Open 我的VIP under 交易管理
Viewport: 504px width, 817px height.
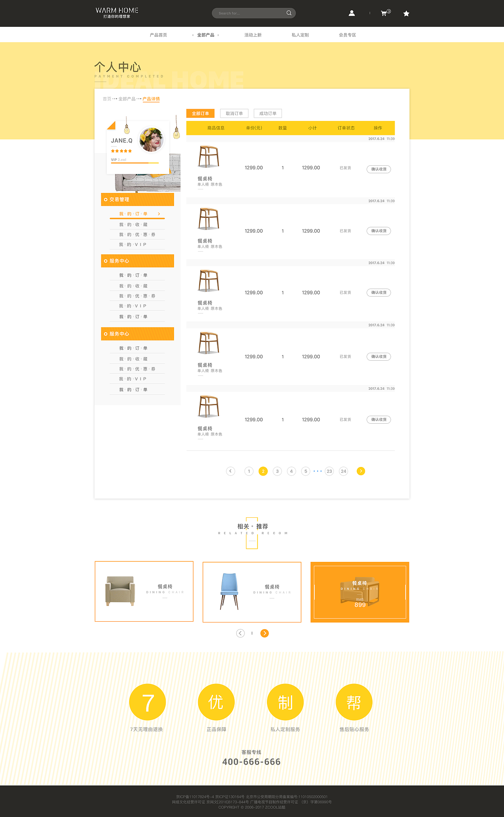point(133,245)
